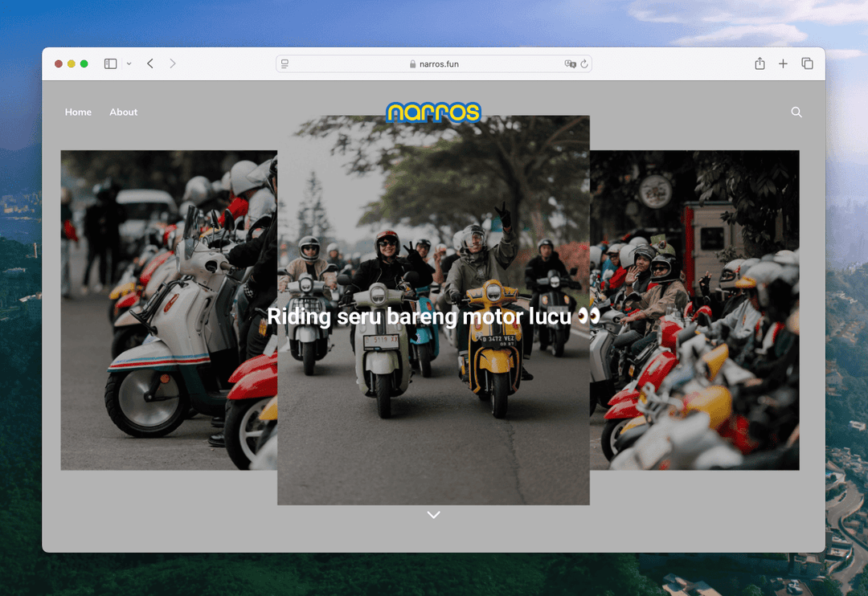
Task: Open the page menu icon in address bar
Action: point(285,64)
